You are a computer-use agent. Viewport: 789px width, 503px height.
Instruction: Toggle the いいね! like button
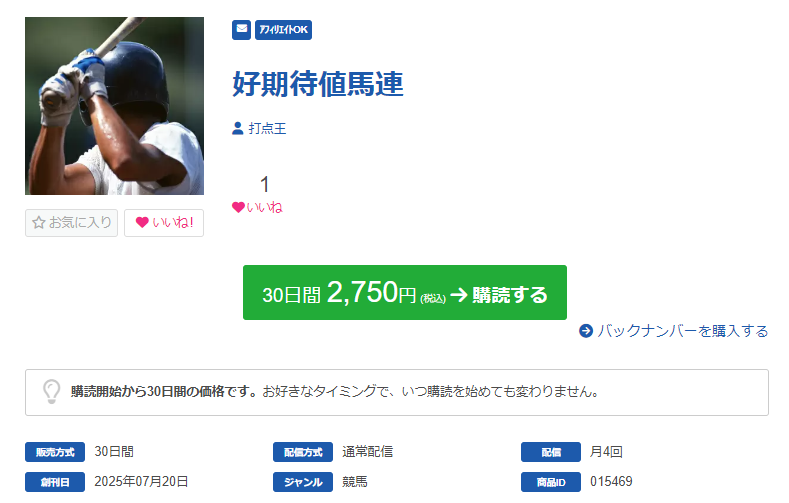(164, 223)
